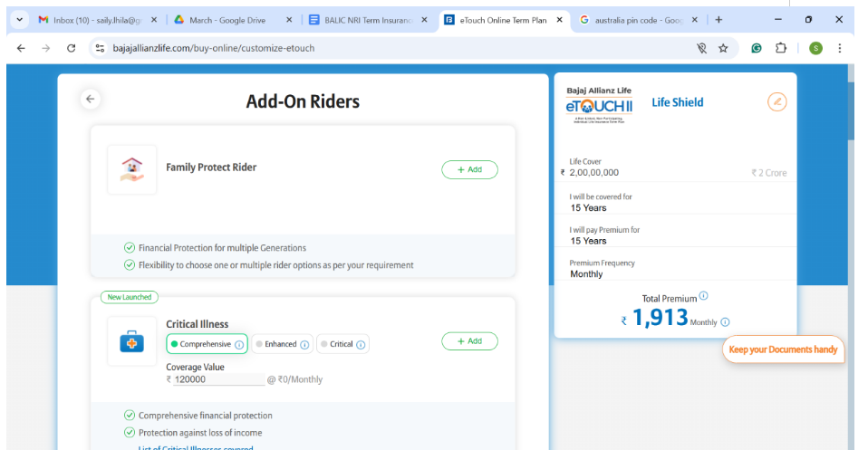
Task: Click Keep your Documents handy button
Action: (x=783, y=349)
